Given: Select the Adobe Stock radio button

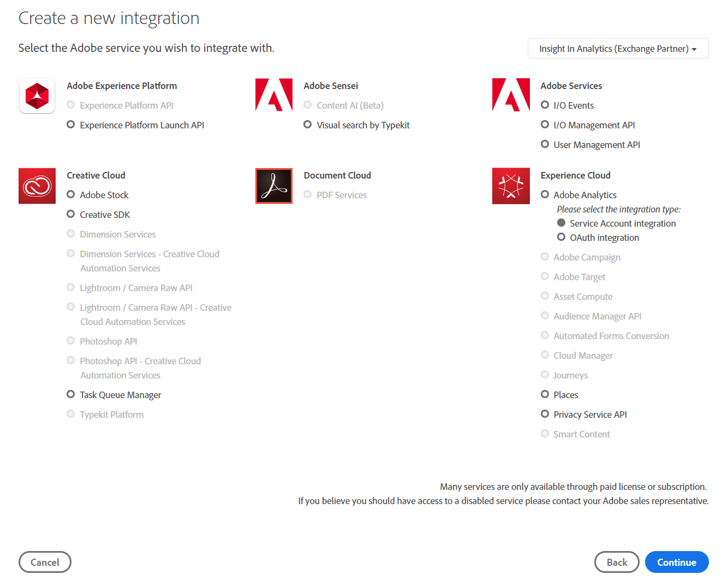Looking at the screenshot, I should click(70, 194).
